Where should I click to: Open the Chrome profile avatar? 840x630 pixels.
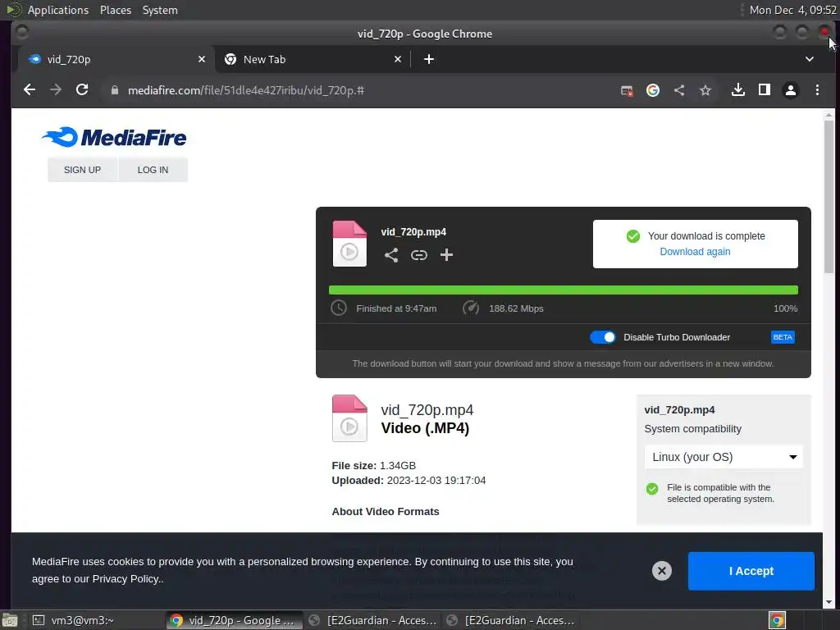[x=790, y=90]
